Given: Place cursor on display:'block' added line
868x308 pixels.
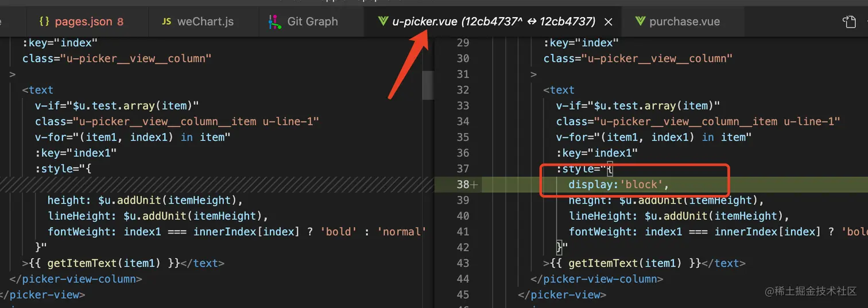Looking at the screenshot, I should point(619,185).
